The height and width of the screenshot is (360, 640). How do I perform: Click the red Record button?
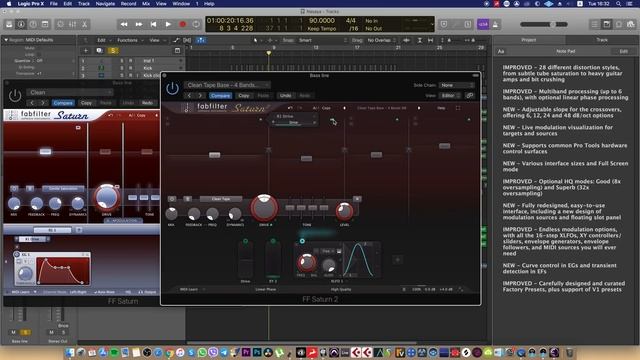click(182, 24)
